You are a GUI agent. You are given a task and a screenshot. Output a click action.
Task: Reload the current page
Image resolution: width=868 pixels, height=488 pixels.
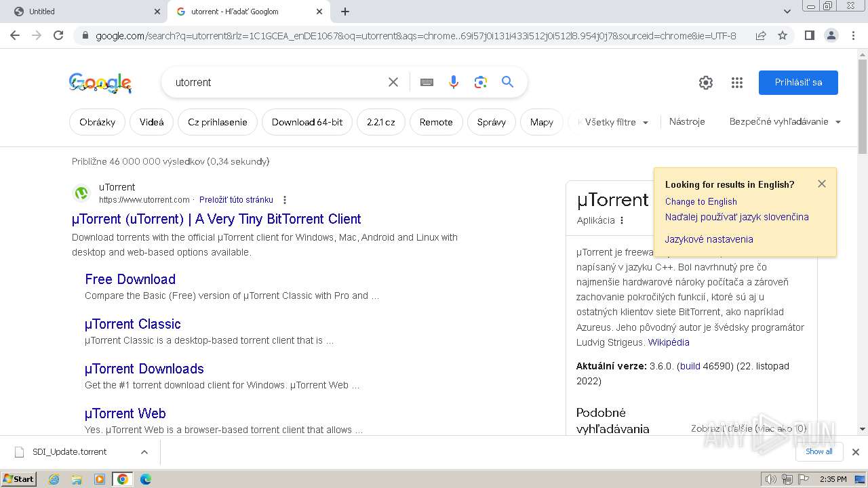[x=58, y=35]
